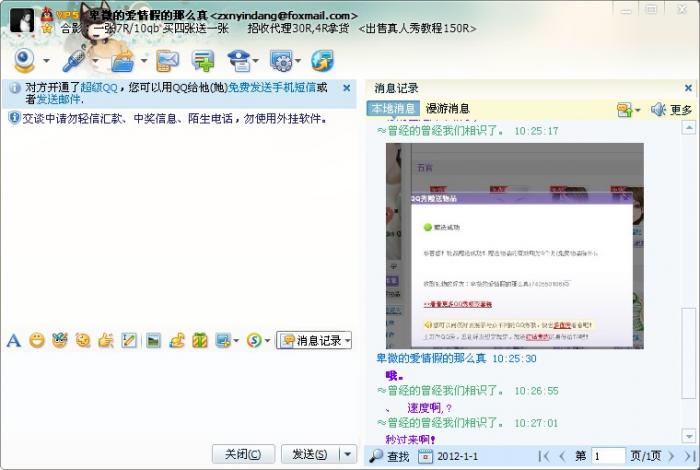Go to previous page of history

pos(562,456)
